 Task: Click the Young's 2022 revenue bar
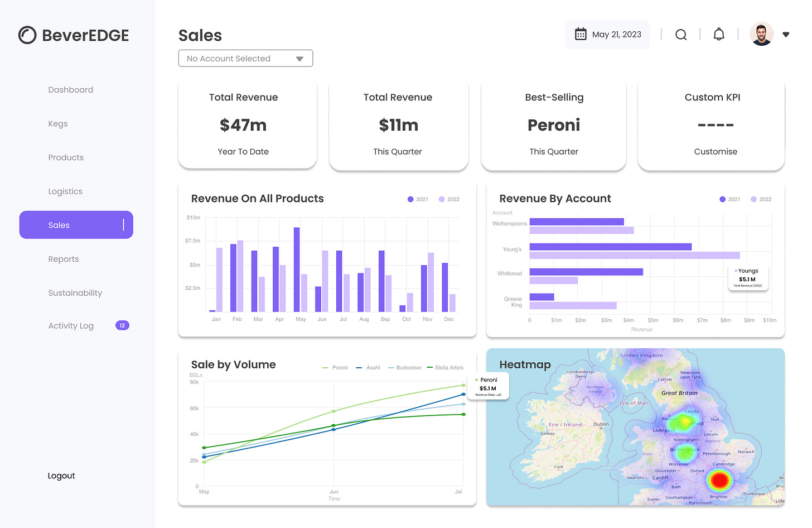click(635, 256)
